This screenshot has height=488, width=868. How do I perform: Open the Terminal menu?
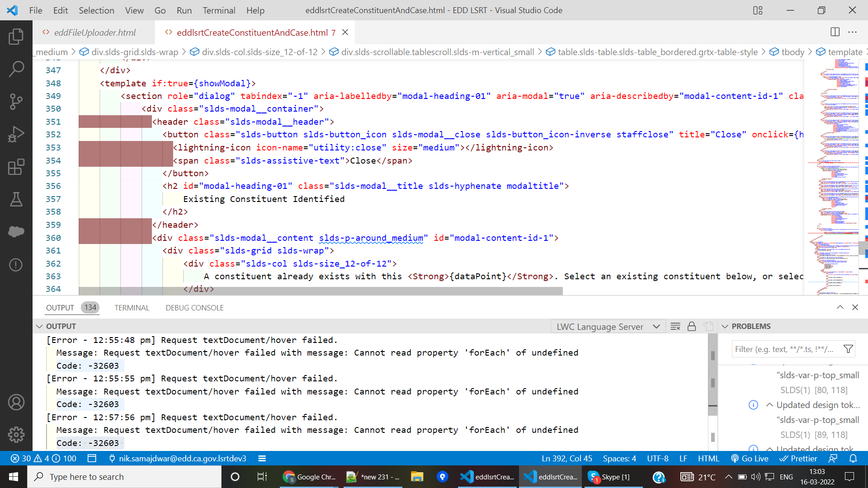[218, 10]
